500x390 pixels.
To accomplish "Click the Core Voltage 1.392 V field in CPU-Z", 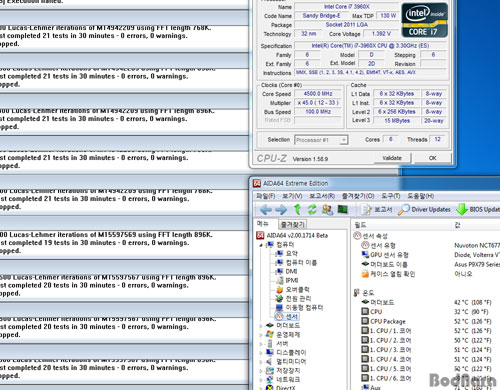I will click(x=381, y=34).
